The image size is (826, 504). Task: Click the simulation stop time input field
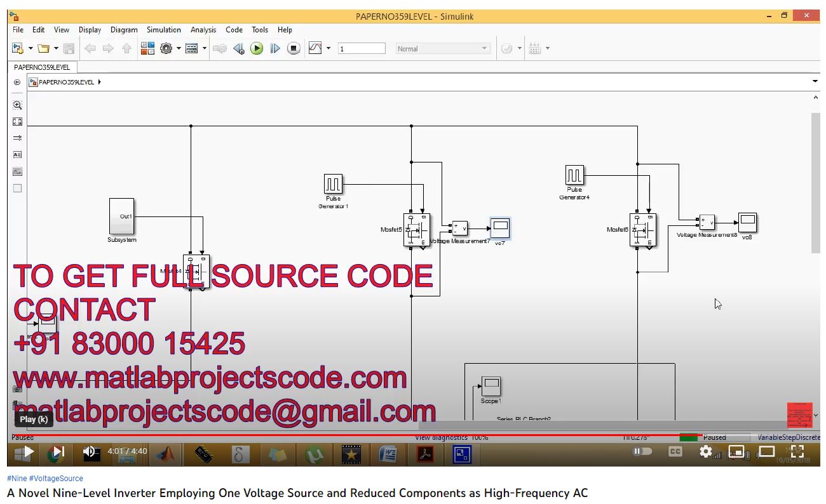coord(362,48)
